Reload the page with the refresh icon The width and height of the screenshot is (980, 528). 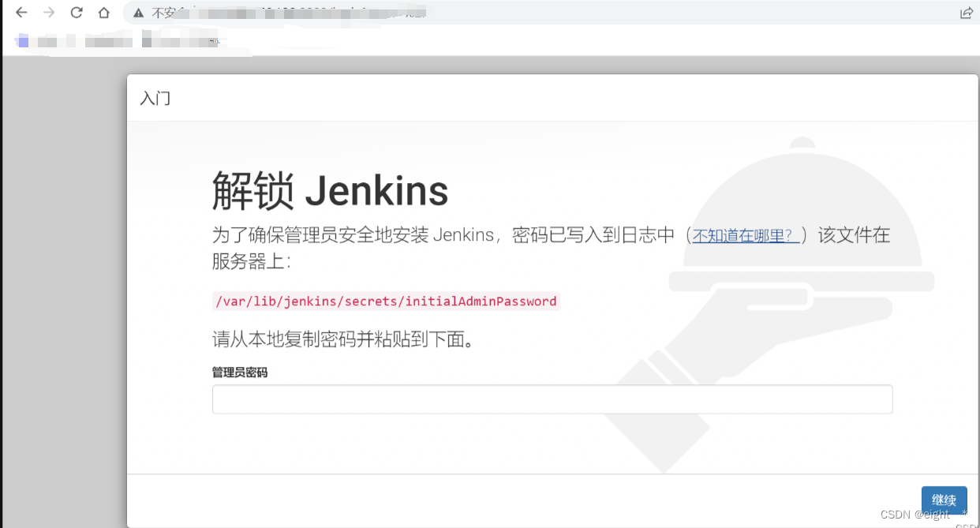click(x=77, y=13)
